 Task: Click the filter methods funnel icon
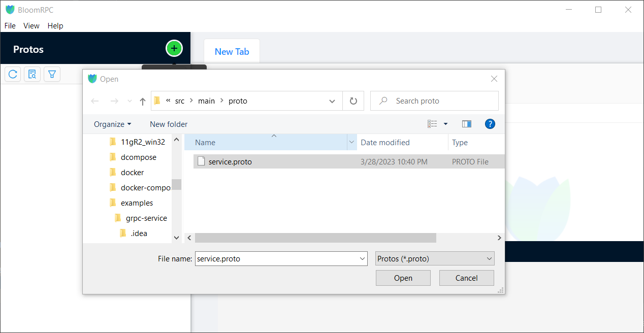click(x=52, y=75)
